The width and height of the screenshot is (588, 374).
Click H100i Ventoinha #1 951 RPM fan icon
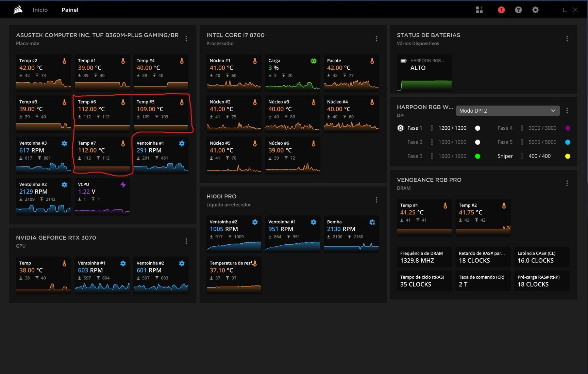tap(314, 222)
